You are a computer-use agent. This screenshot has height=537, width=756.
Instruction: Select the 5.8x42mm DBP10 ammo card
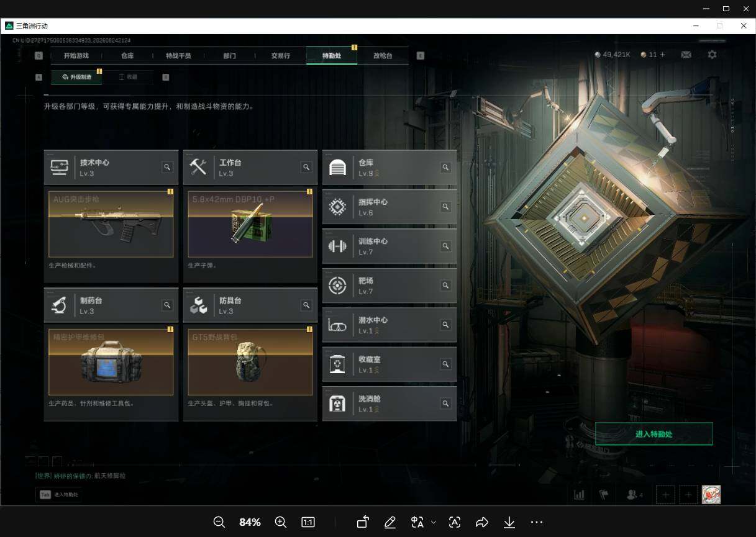click(250, 224)
